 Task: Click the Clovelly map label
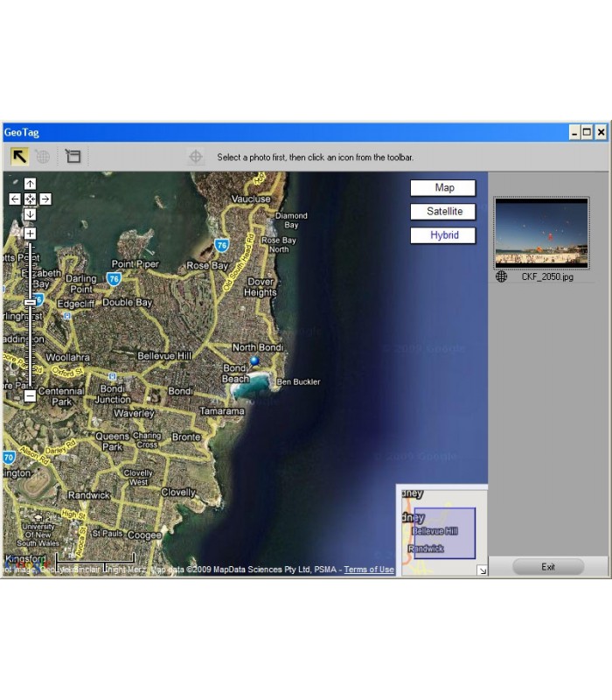pos(178,493)
